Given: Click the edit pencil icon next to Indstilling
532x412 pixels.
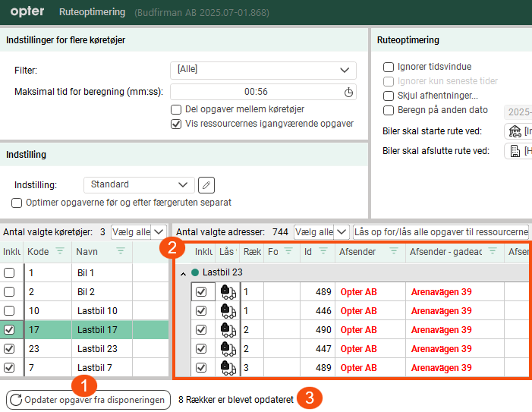Looking at the screenshot, I should pos(206,184).
